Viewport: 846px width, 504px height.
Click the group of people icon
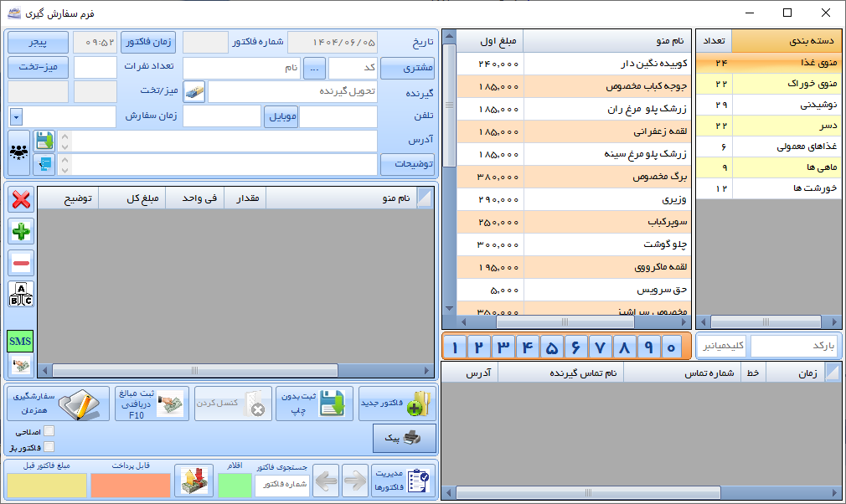coord(19,152)
